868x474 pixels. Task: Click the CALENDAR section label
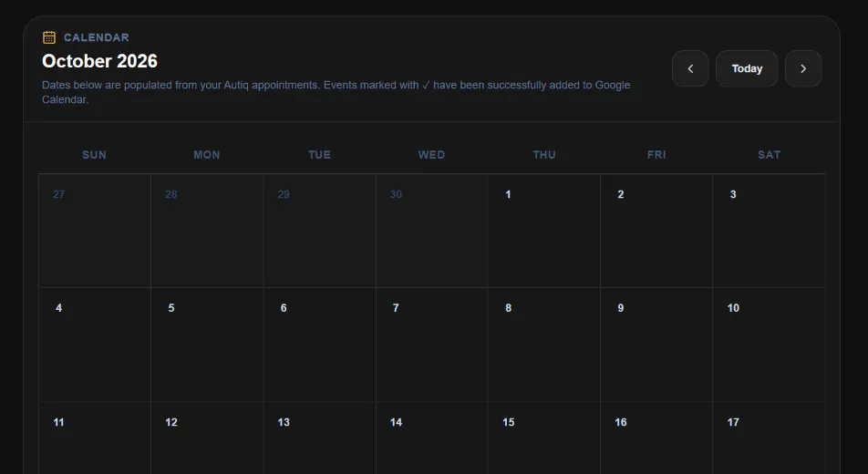click(97, 37)
